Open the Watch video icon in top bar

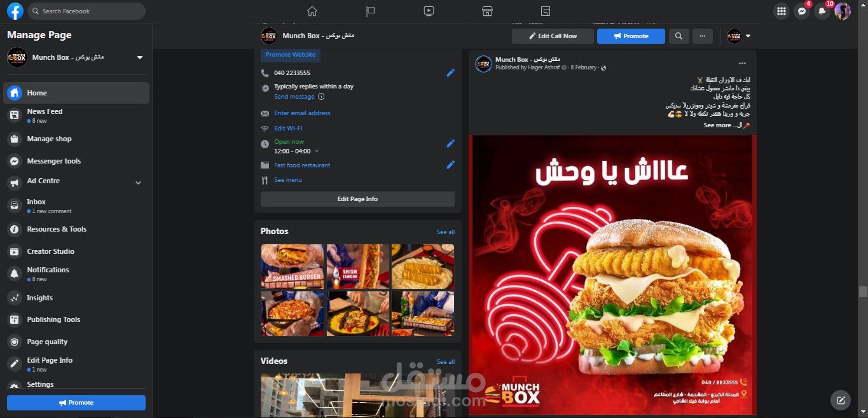pyautogui.click(x=429, y=11)
